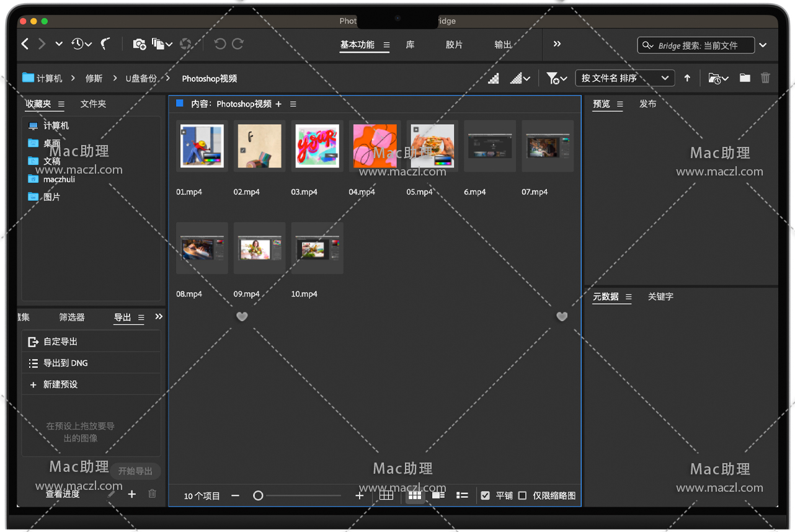The image size is (795, 532).
Task: Click the ascending order arrow
Action: pyautogui.click(x=687, y=78)
